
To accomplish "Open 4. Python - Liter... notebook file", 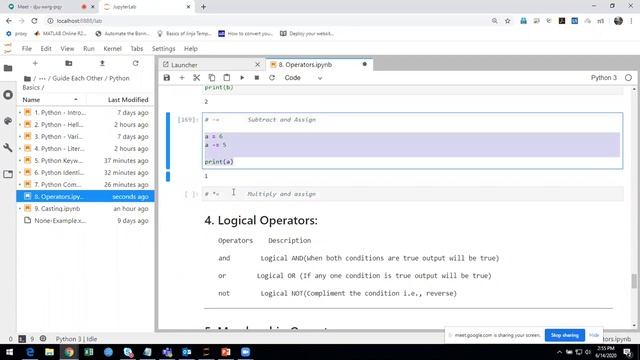I will 85,149.
